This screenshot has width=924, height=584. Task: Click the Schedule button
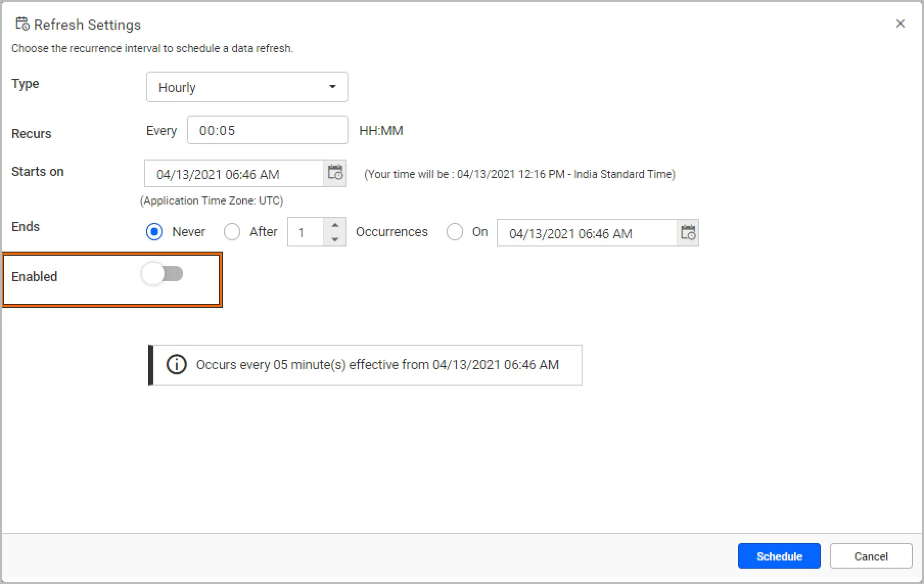click(779, 556)
